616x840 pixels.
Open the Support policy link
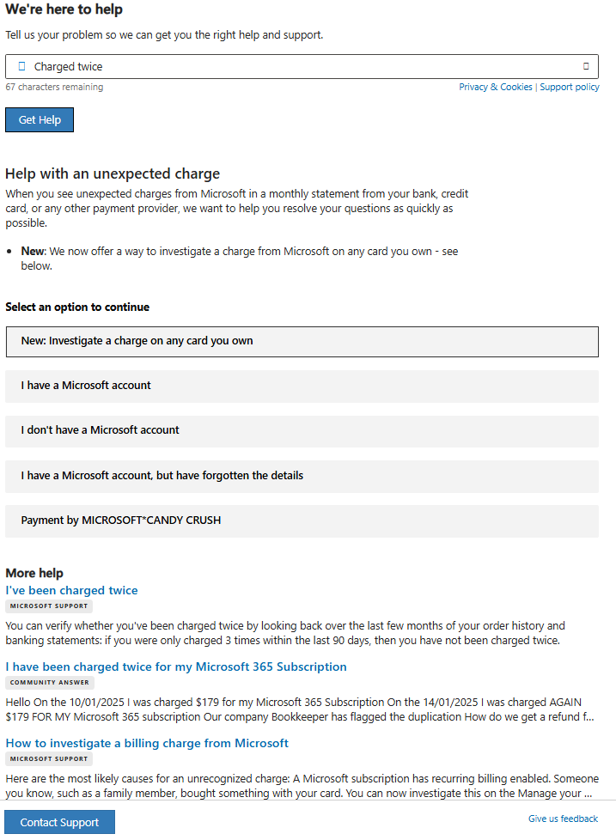coord(570,87)
